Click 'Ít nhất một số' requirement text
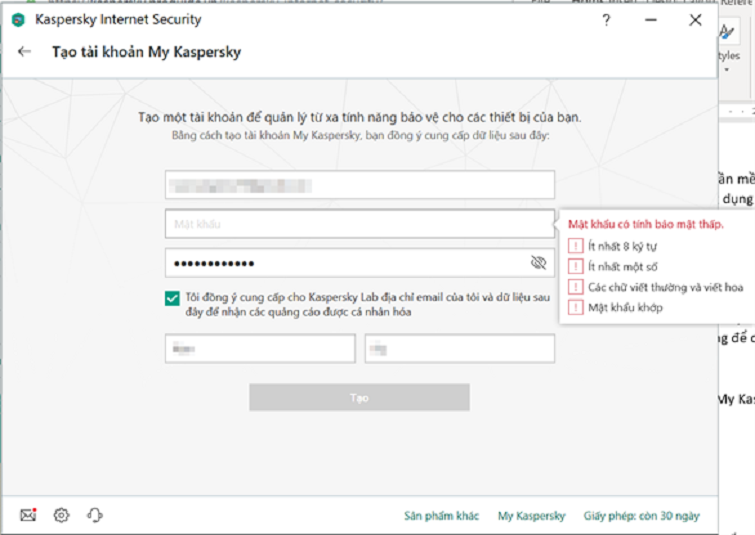 [622, 267]
